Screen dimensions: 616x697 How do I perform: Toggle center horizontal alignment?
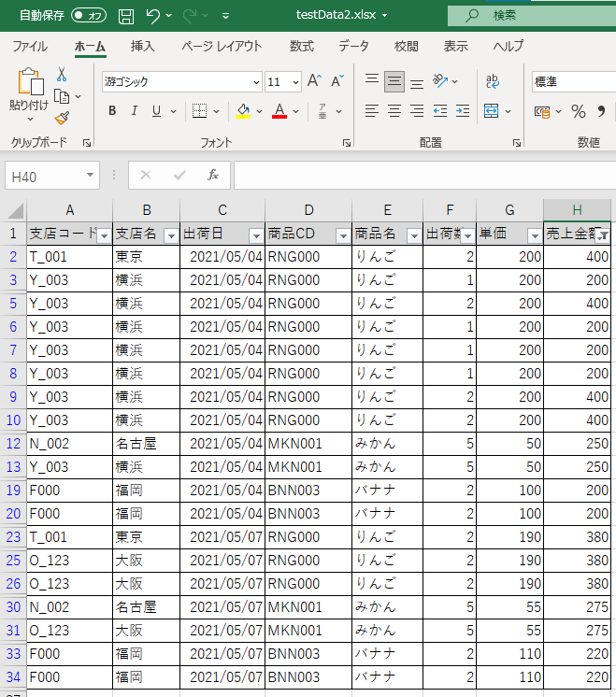[x=394, y=111]
